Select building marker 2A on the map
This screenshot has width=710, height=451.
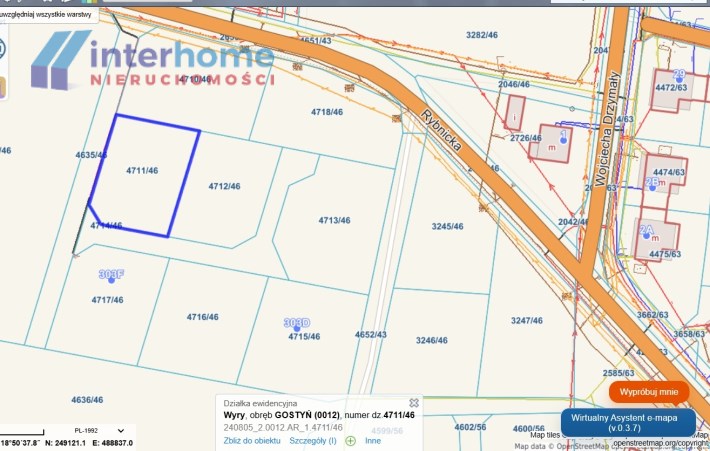(647, 234)
